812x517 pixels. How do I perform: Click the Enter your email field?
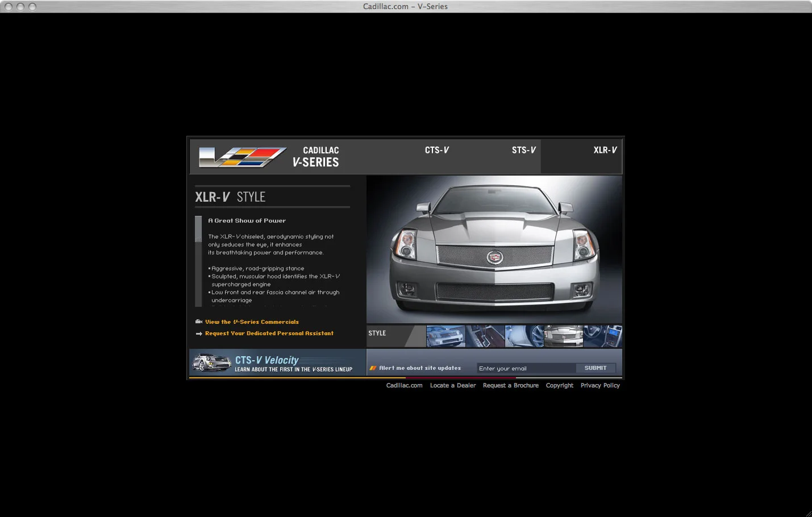coord(526,368)
